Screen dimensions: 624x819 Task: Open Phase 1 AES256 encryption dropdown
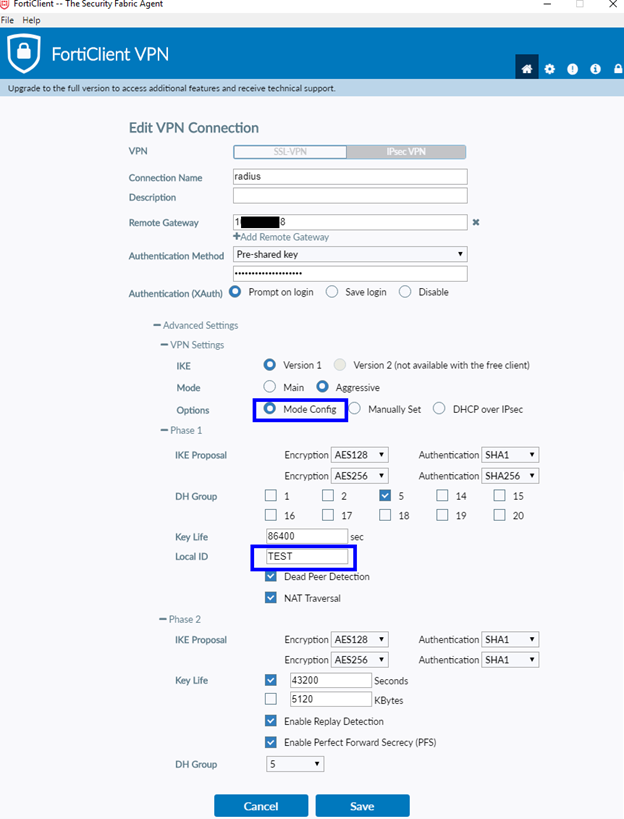(x=359, y=476)
